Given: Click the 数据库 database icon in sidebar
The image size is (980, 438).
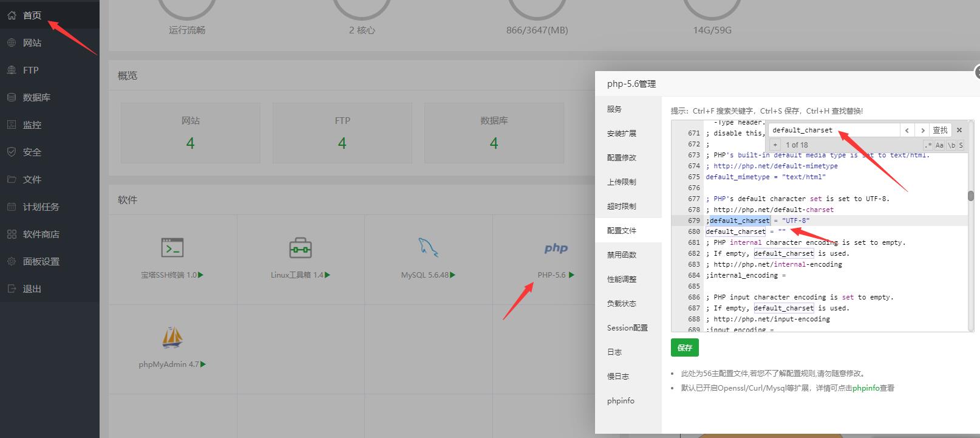Looking at the screenshot, I should 12,97.
